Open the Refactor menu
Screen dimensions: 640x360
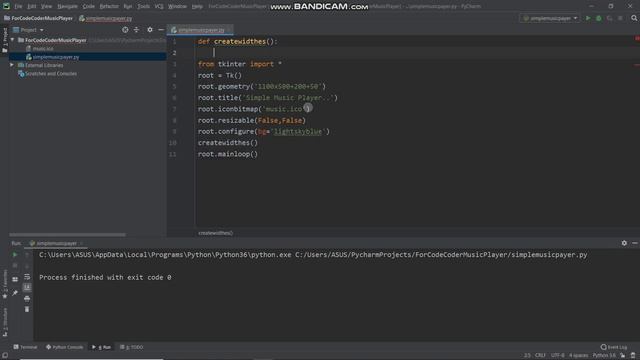109,7
